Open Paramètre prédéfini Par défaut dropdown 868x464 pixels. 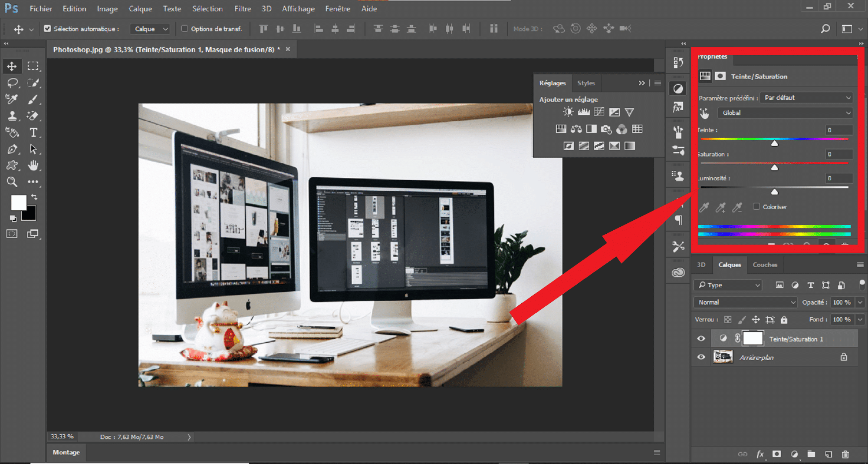pos(807,98)
